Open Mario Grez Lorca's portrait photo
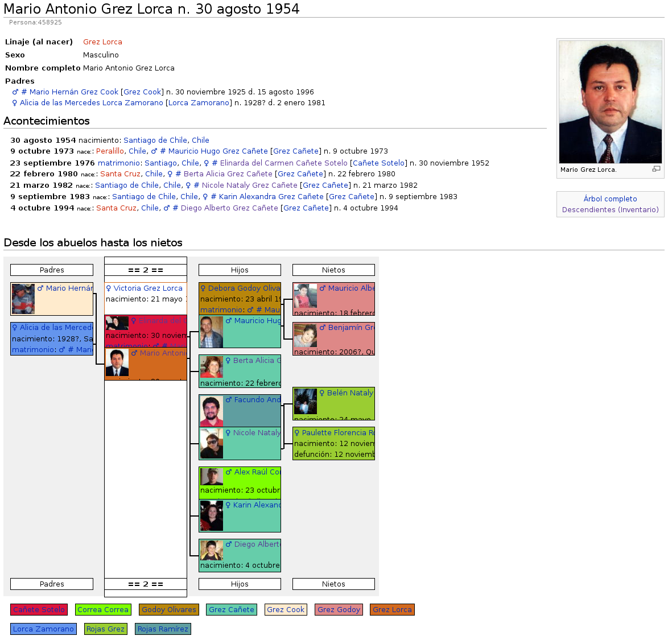Image resolution: width=668 pixels, height=644 pixels. (x=610, y=102)
